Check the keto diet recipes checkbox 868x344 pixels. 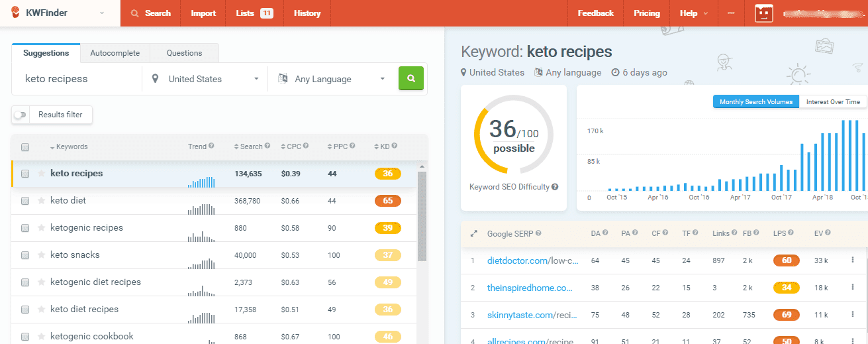pyautogui.click(x=25, y=310)
